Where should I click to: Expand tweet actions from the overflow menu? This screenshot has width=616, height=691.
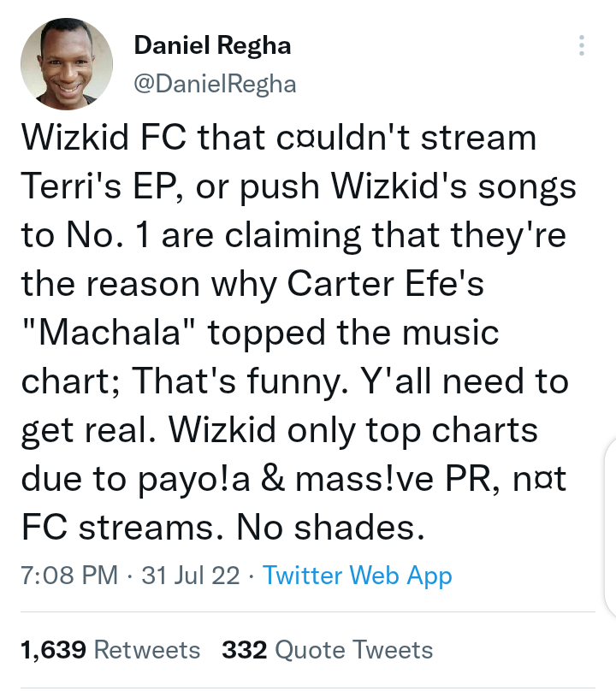[x=583, y=47]
